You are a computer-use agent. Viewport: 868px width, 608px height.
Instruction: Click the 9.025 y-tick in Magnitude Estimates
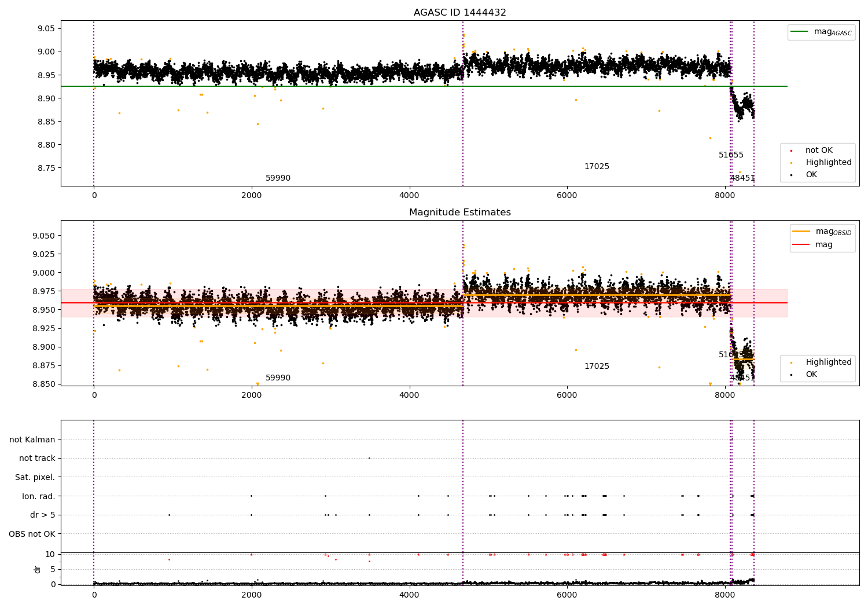coord(43,254)
